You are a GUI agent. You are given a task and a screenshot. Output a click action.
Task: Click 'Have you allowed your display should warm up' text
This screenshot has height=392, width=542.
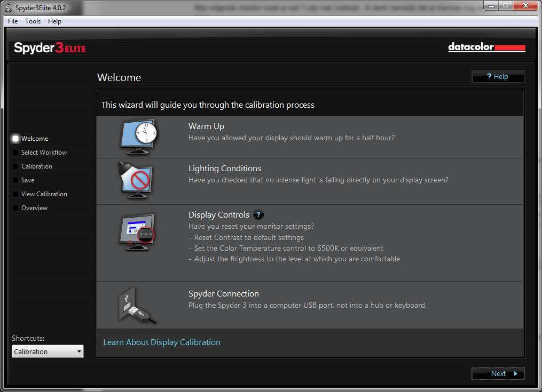[292, 138]
